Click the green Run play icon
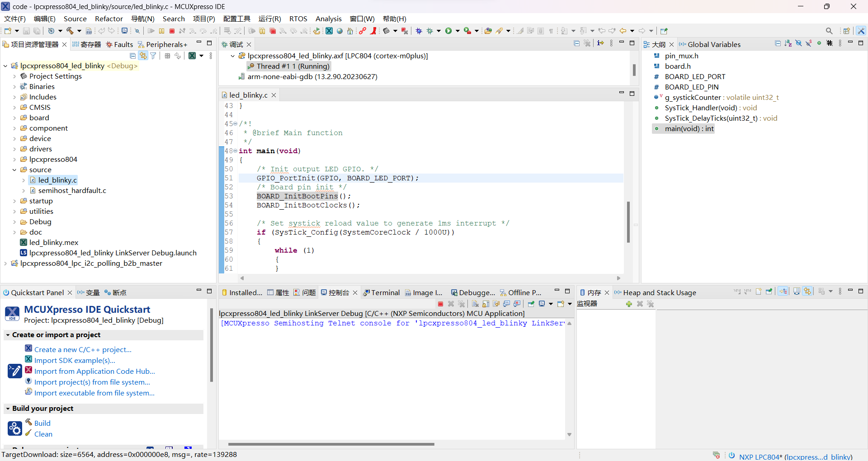This screenshot has height=461, width=868. click(448, 31)
